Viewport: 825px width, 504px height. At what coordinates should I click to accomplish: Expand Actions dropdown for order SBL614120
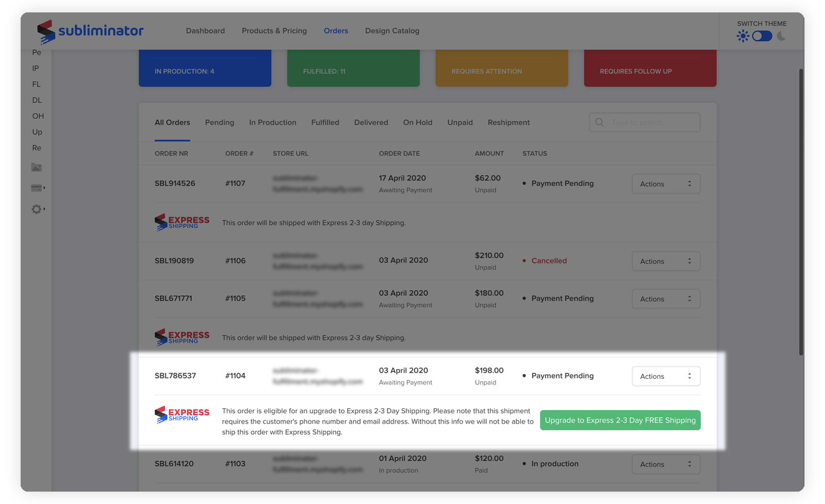[x=666, y=464]
